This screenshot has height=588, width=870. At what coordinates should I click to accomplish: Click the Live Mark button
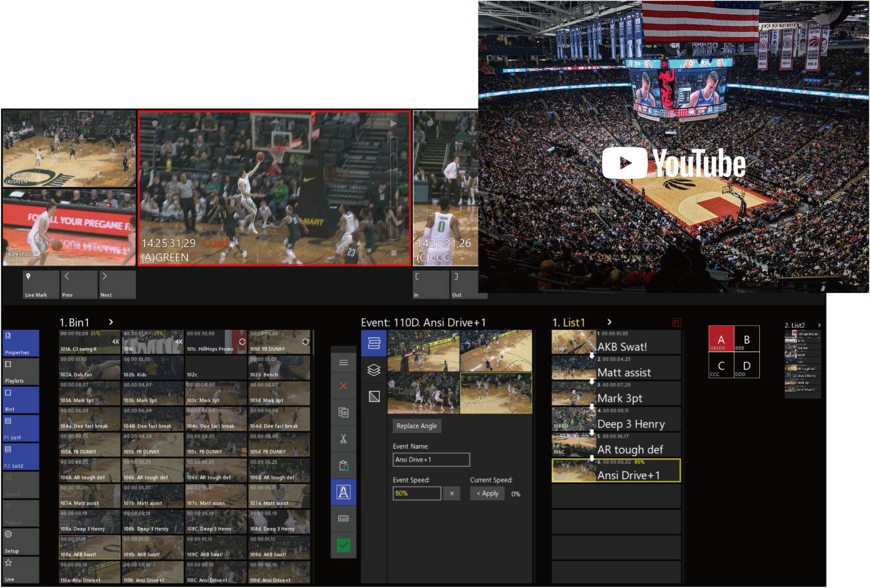point(41,285)
